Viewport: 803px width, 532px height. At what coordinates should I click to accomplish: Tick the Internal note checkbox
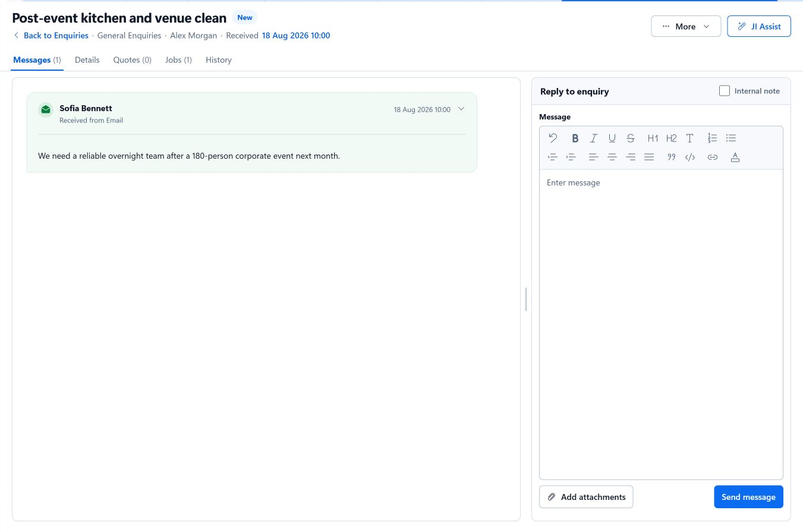click(724, 91)
